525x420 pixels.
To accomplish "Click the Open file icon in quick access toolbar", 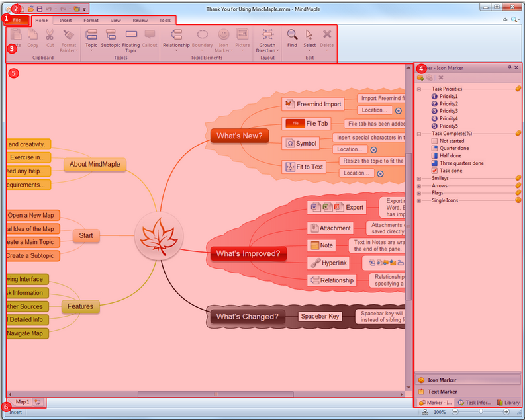I will (x=31, y=9).
